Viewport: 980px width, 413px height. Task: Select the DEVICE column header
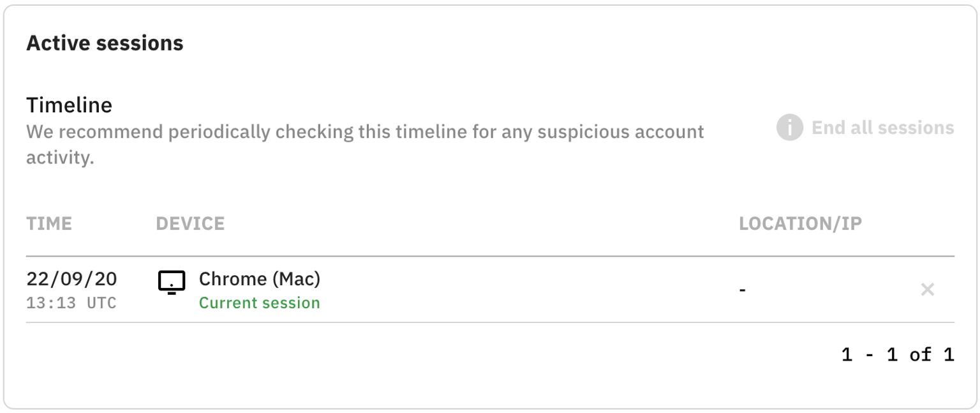pos(190,223)
